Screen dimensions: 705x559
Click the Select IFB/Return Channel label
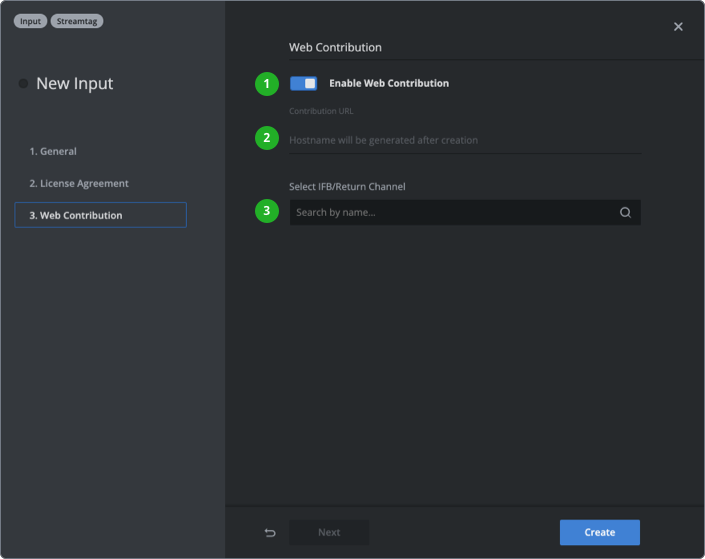[347, 186]
